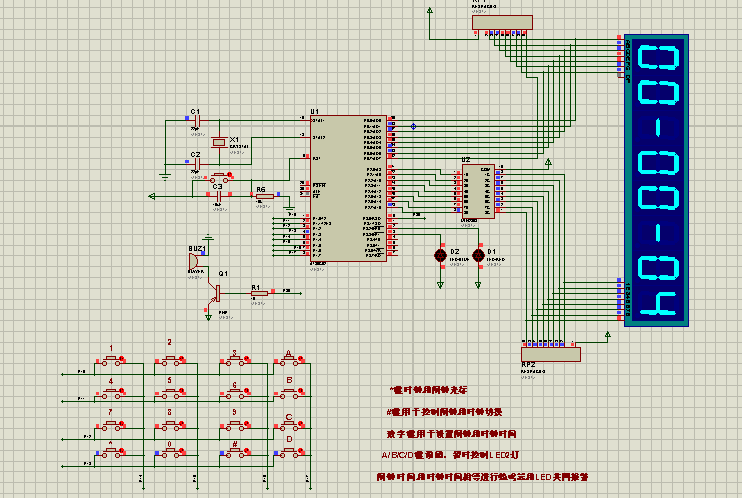
Task: Push keypad button 4
Action: click(x=111, y=392)
